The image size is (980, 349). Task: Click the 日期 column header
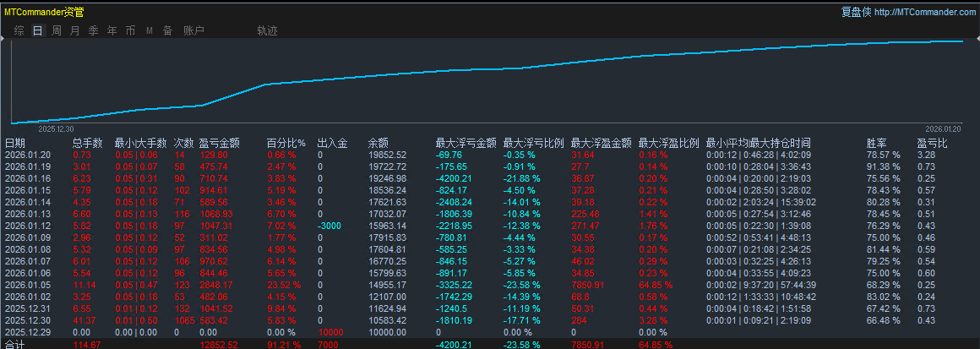(x=15, y=143)
